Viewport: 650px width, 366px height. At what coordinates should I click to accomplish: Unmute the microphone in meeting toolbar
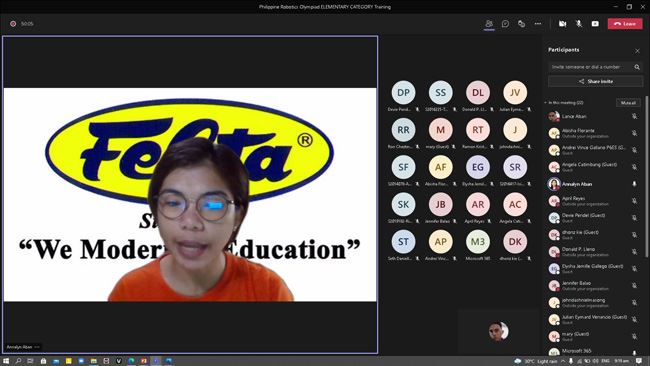click(x=579, y=24)
